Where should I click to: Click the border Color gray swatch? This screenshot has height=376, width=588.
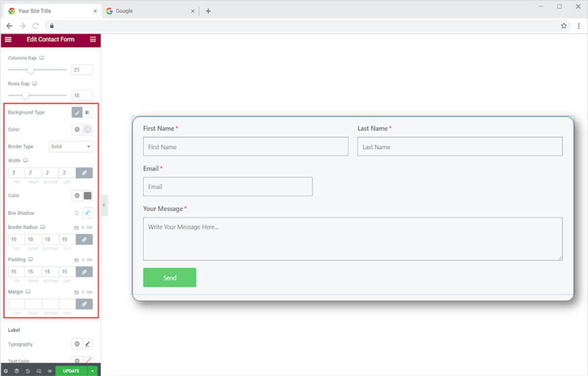pyautogui.click(x=87, y=196)
